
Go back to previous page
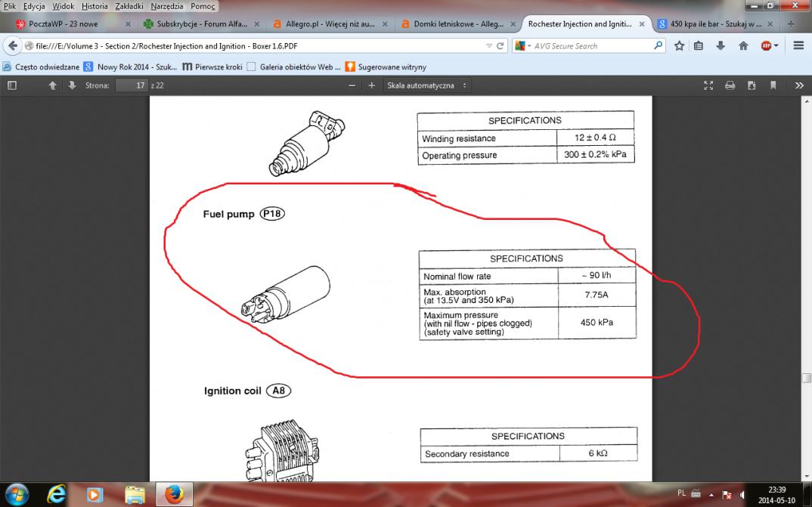[12, 45]
